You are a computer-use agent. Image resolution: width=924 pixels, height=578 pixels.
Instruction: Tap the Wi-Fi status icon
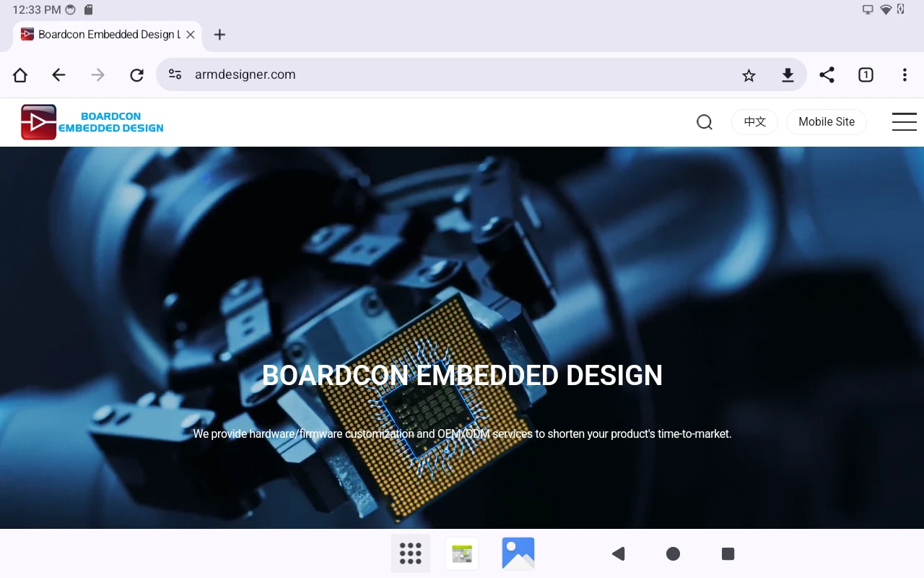click(x=886, y=10)
